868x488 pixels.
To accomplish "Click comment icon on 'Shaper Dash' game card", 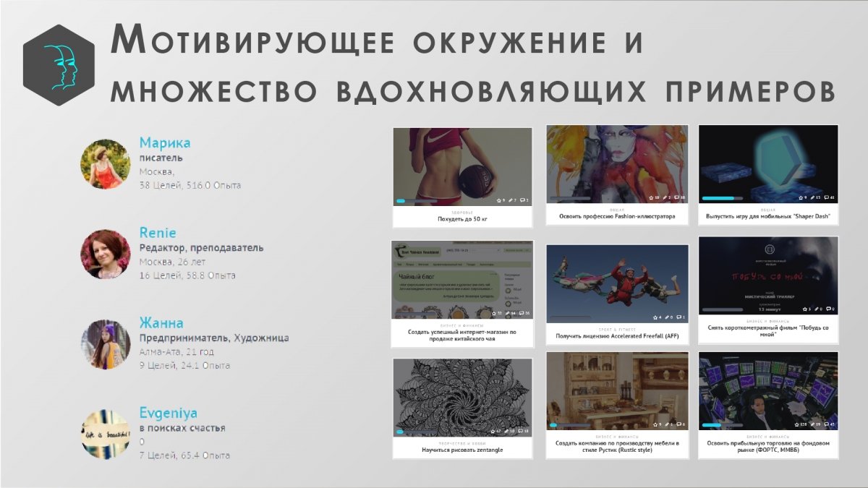I will point(827,197).
